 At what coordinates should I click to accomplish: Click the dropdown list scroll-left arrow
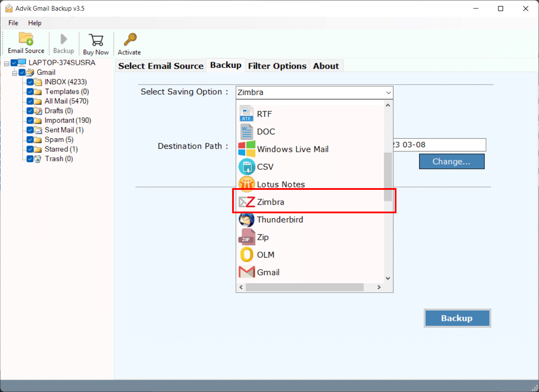coord(241,287)
